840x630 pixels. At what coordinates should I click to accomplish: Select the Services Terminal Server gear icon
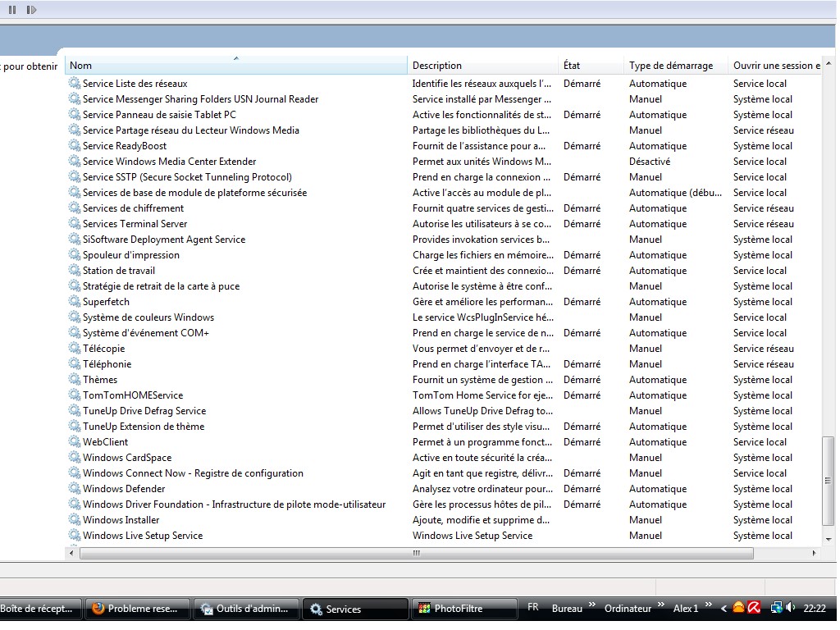point(74,223)
